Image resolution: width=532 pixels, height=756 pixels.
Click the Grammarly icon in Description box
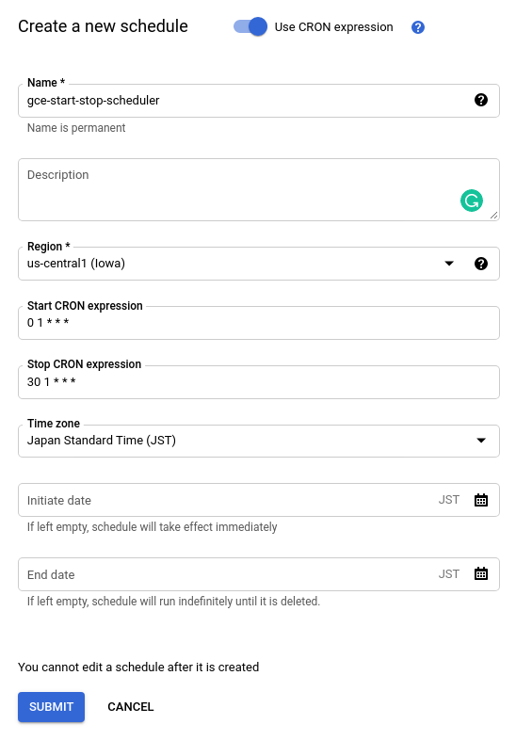click(x=471, y=201)
